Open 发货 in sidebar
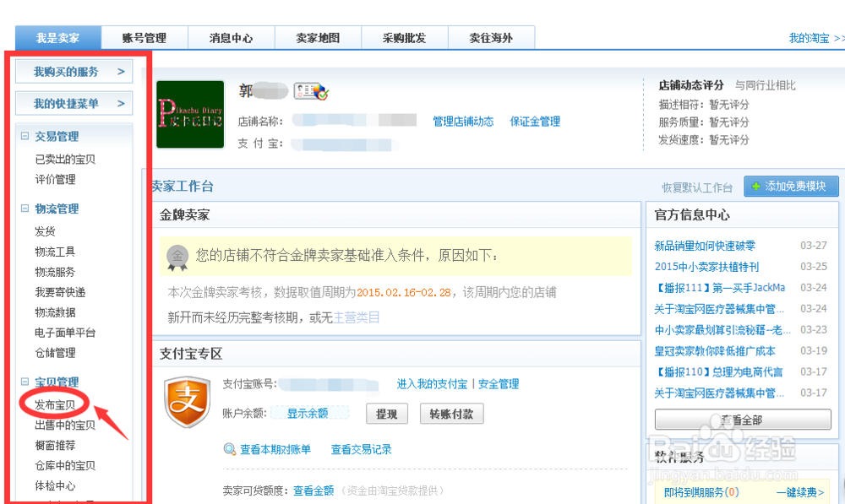Image resolution: width=845 pixels, height=504 pixels. tap(45, 231)
